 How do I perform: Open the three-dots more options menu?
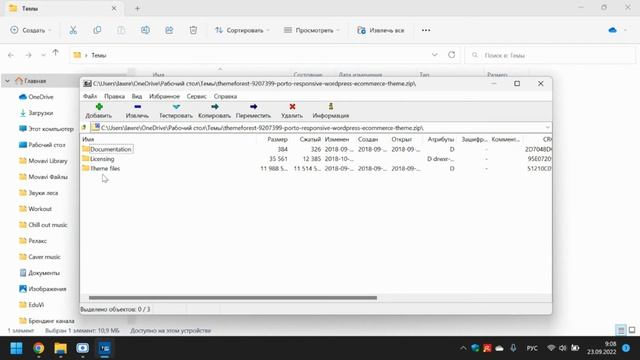coord(426,30)
